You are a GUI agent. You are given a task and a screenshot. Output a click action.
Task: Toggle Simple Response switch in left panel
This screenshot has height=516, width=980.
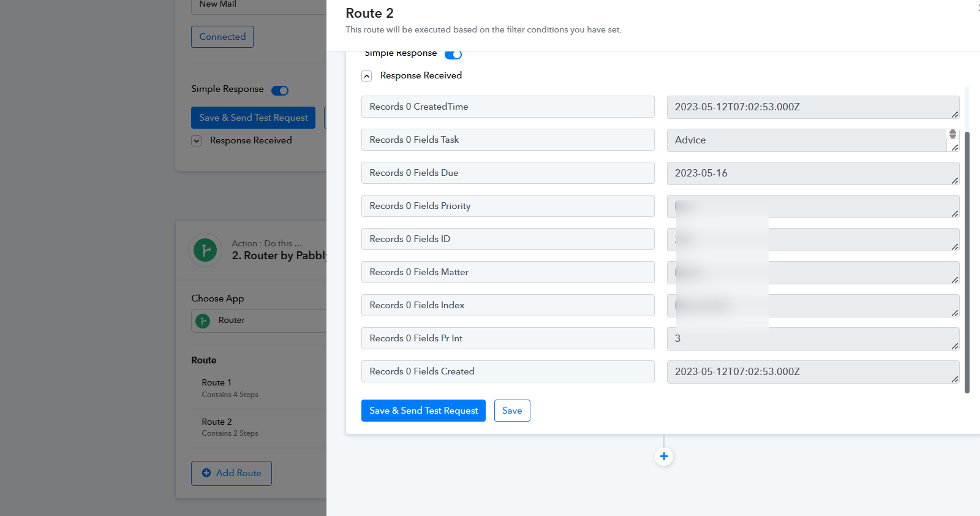(280, 91)
